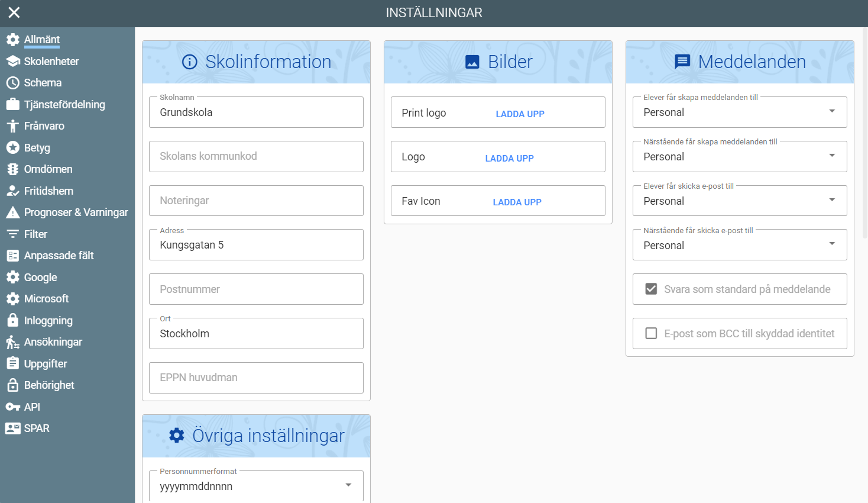Click the SPAR contact card icon
This screenshot has width=868, height=503.
13,428
